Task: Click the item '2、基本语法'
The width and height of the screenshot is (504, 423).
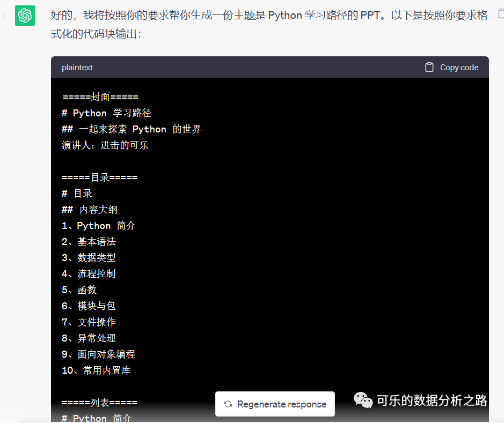Action: click(x=89, y=242)
